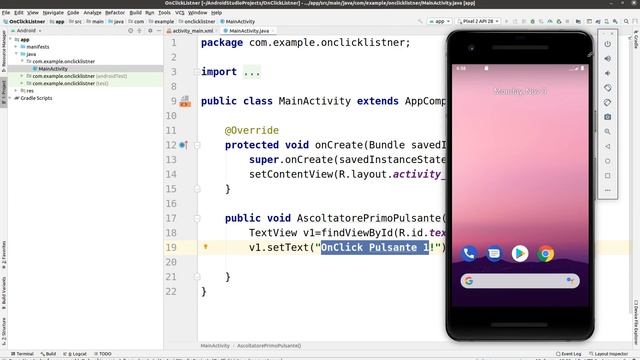Hide the Project panel with minus icon
This screenshot has height=360, width=640.
159,31
